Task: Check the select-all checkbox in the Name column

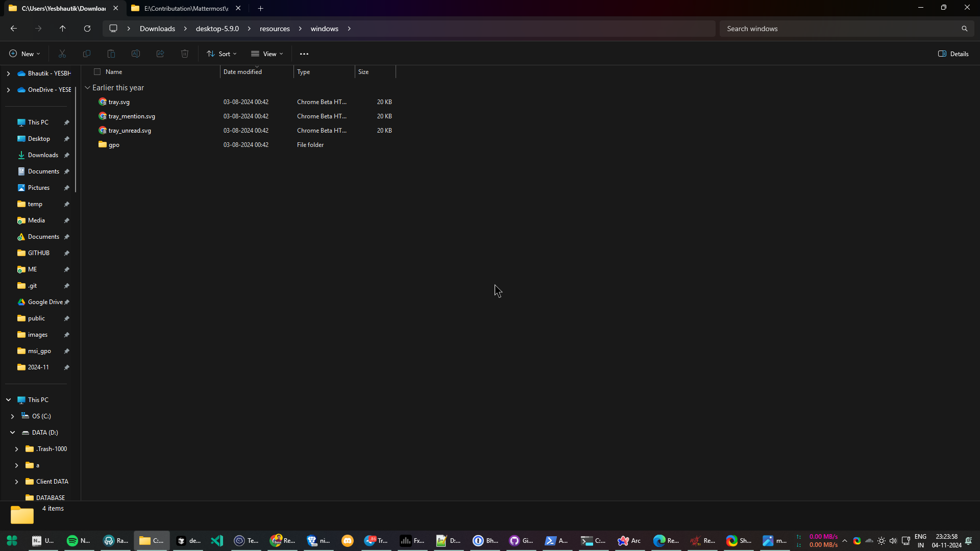Action: 97,71
